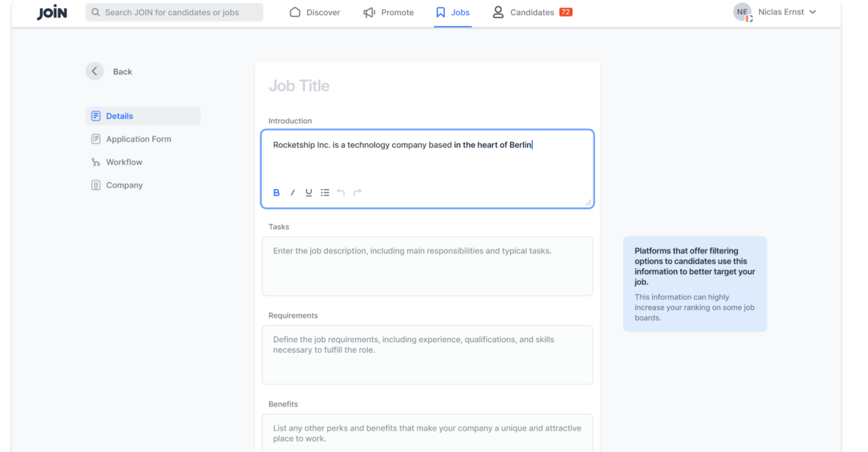The width and height of the screenshot is (868, 452).
Task: Click the Workflow hook icon in the sidebar
Action: pos(95,162)
